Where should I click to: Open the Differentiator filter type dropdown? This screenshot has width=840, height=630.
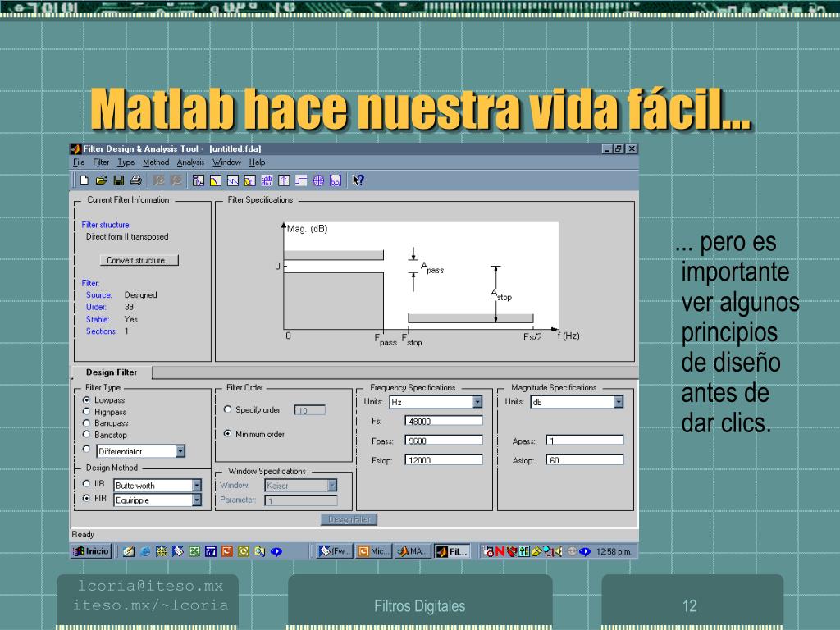pyautogui.click(x=180, y=451)
